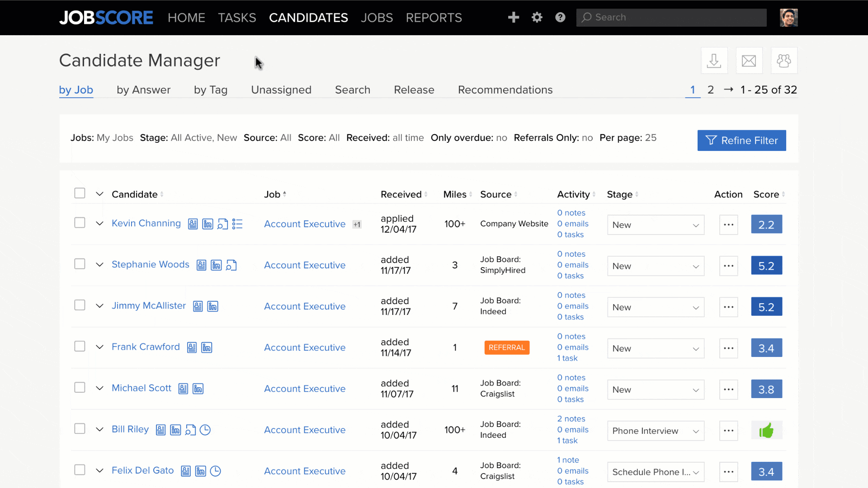Select the checkbox for Frank Crawford
This screenshot has height=488, width=868.
(80, 347)
